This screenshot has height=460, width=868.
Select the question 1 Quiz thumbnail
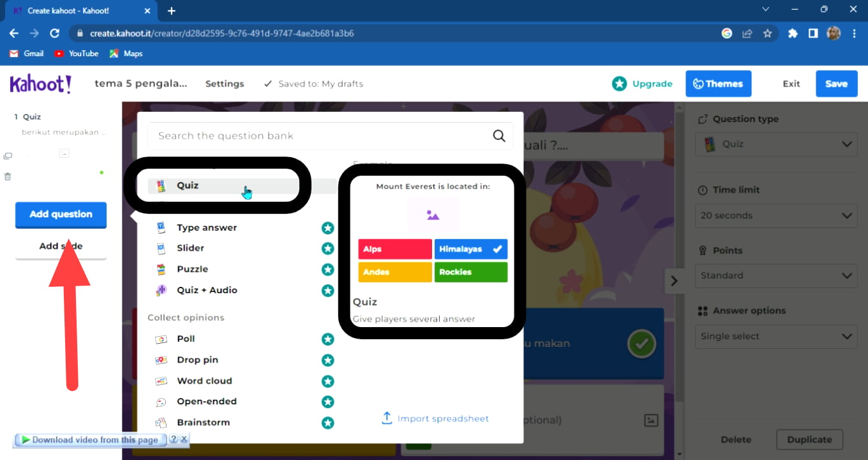(64, 146)
